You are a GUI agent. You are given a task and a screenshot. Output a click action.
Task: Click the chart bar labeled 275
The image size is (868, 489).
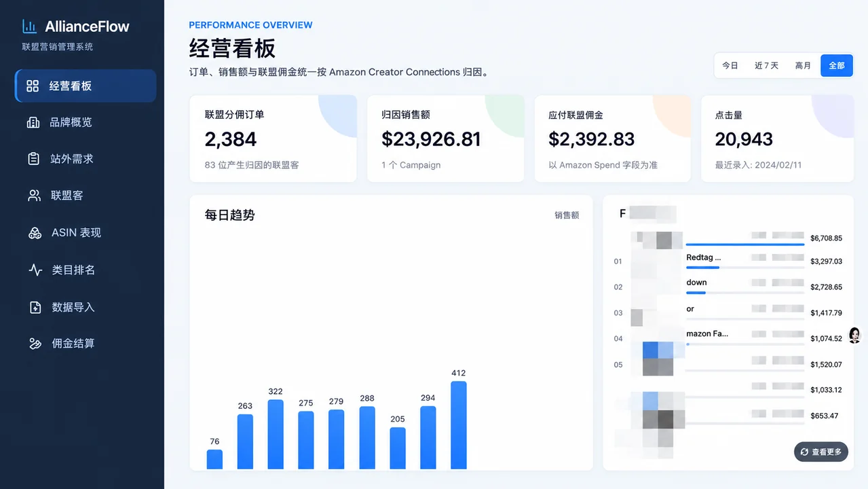[x=306, y=440]
